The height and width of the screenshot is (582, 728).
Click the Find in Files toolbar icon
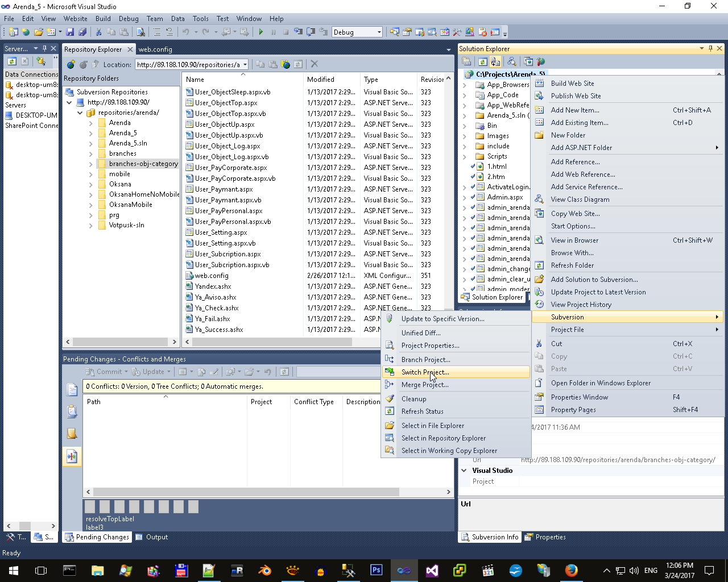(x=140, y=32)
